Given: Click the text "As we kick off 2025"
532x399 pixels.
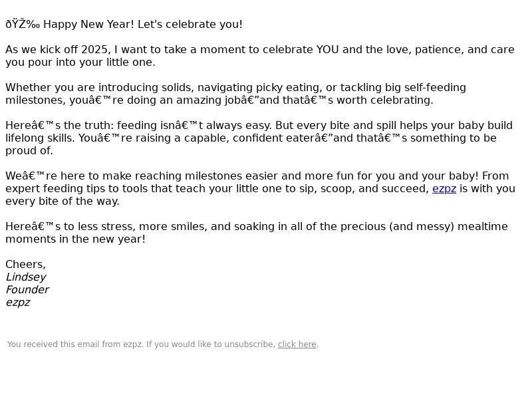Looking at the screenshot, I should click(57, 49).
